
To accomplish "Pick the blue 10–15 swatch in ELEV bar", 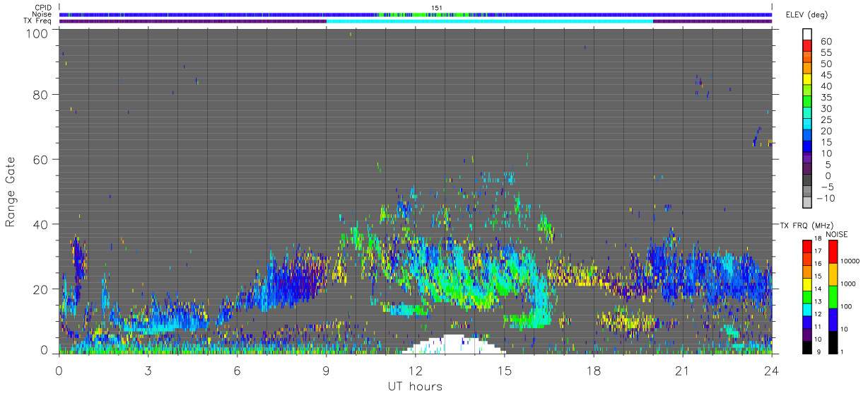I will pyautogui.click(x=807, y=148).
